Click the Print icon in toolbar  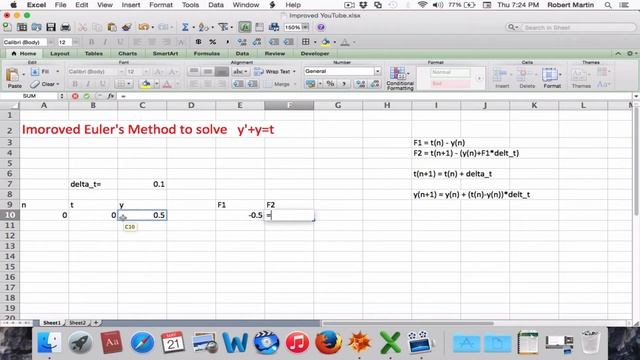tap(65, 27)
